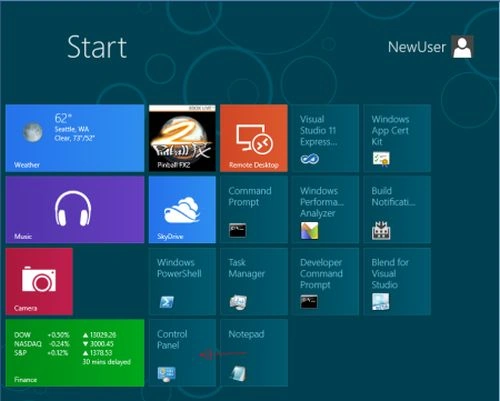Viewport: 500px width, 401px height.
Task: Open Visual Studio 11 Express tile
Action: point(325,138)
